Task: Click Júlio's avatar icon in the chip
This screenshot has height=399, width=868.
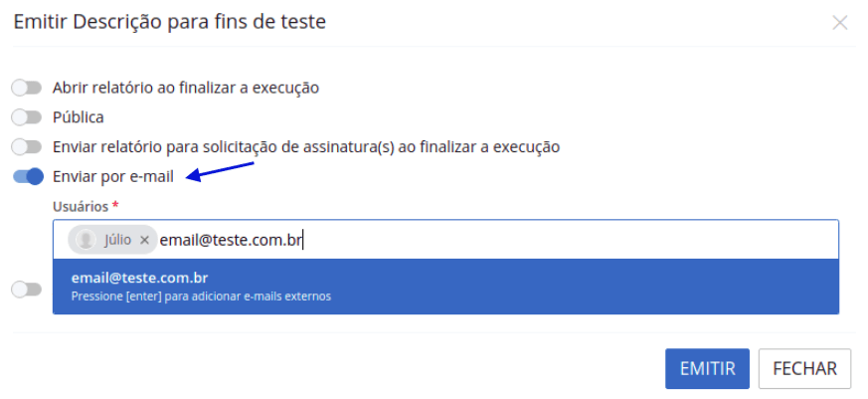Action: coord(87,240)
